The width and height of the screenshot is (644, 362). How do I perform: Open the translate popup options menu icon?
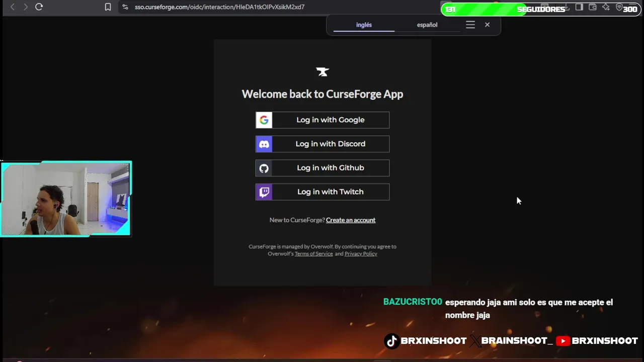click(470, 25)
